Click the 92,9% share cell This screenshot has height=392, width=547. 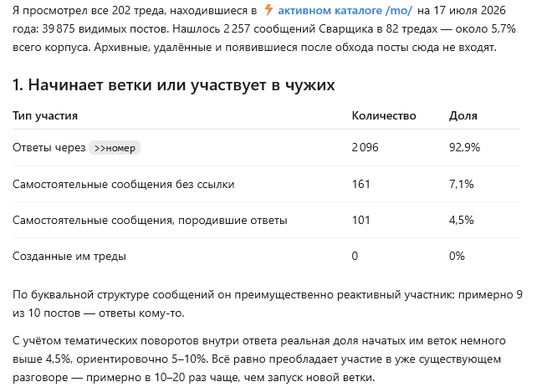464,148
